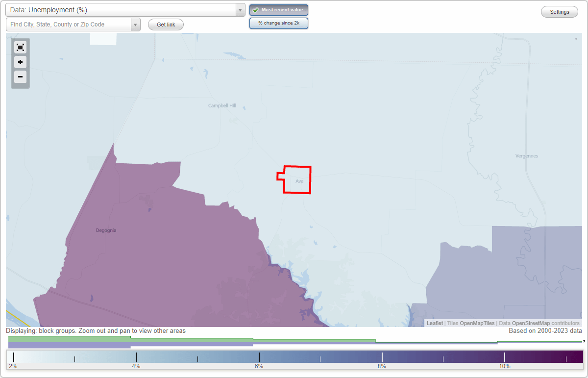Click the fullscreen map icon
The image size is (588, 378).
click(x=20, y=48)
